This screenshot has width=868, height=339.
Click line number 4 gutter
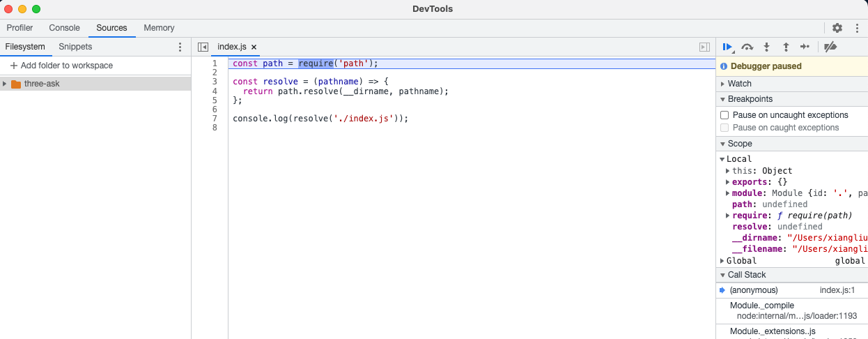[215, 91]
